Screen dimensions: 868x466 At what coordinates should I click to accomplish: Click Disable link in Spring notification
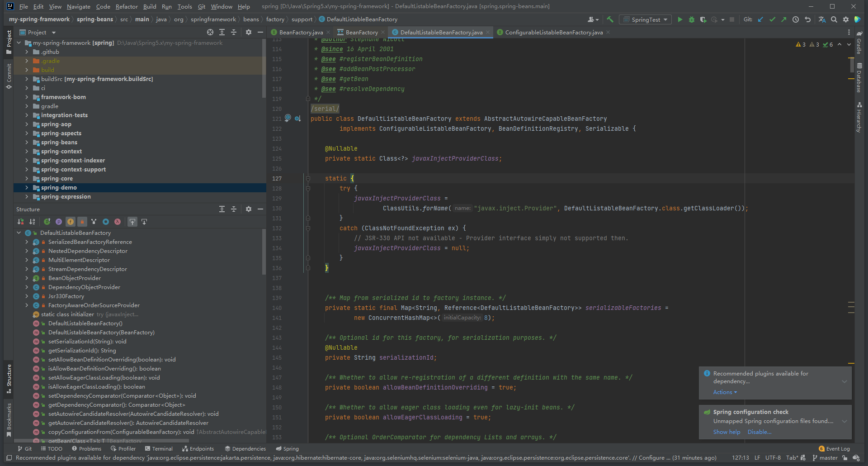[x=759, y=432]
